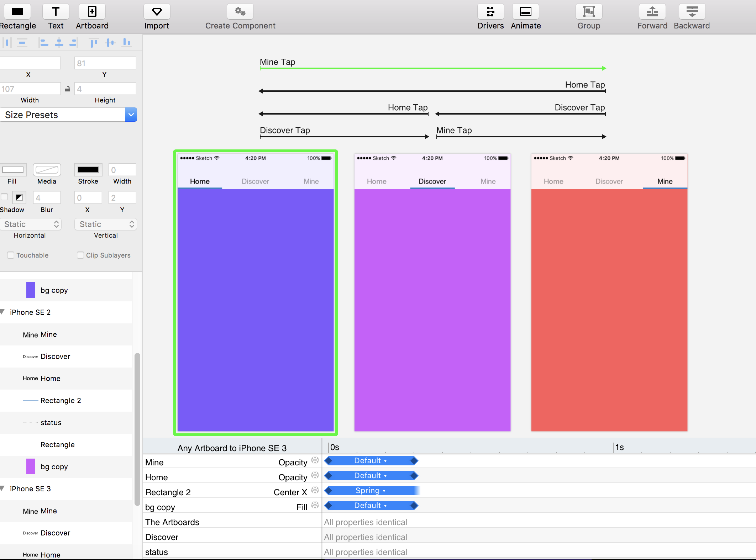Select the Rectangle tool in the toolbar
The image size is (756, 560).
pos(17,12)
